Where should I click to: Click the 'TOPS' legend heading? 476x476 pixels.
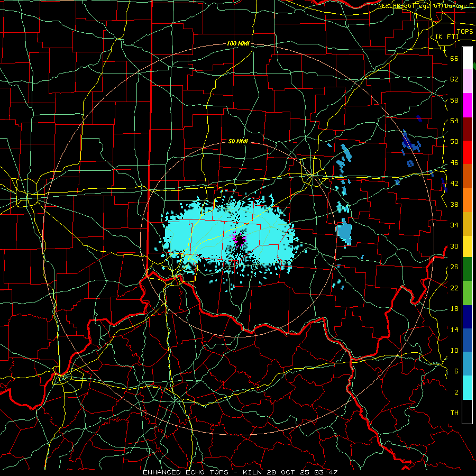pyautogui.click(x=465, y=32)
